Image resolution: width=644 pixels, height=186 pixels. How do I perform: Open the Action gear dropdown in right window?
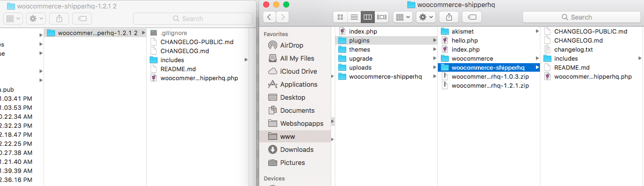coord(426,17)
